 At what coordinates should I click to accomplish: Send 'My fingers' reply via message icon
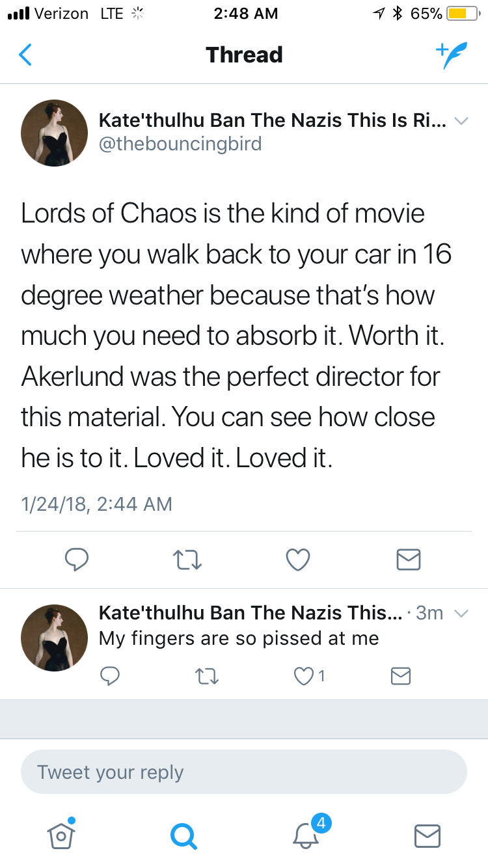click(x=400, y=677)
